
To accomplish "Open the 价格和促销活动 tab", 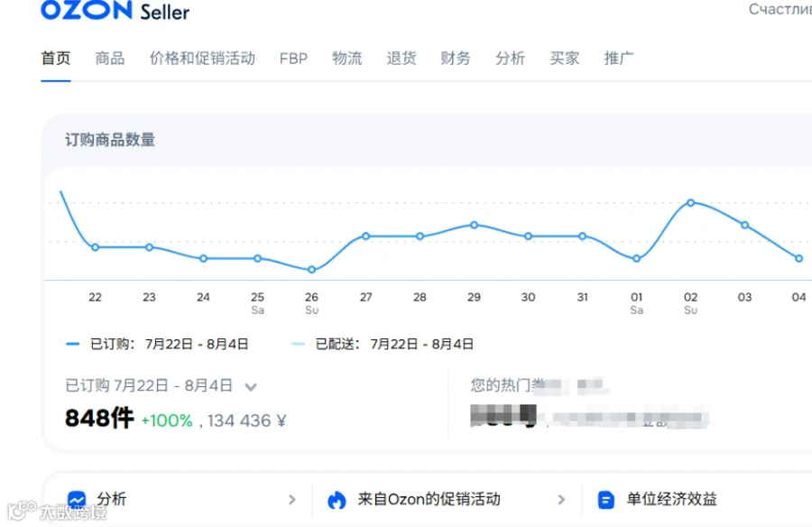I will (202, 58).
